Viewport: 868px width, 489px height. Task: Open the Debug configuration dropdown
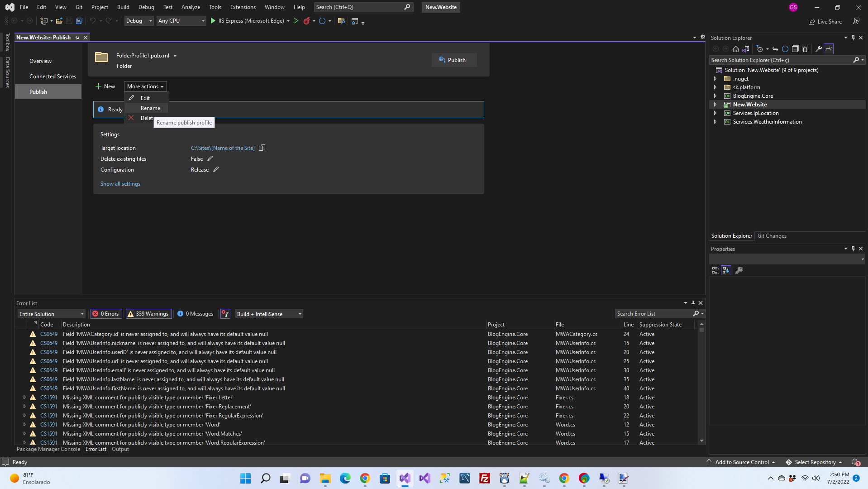pyautogui.click(x=138, y=21)
